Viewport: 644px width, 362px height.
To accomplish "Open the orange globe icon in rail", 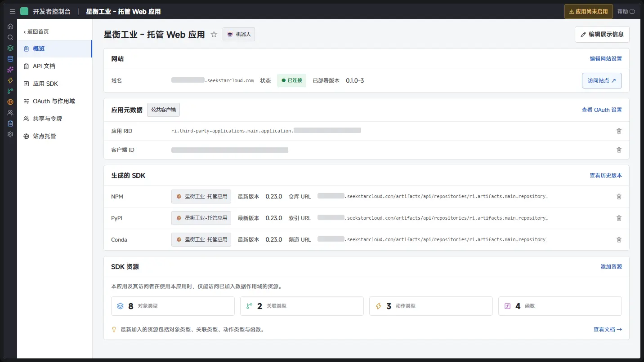I will click(x=10, y=102).
